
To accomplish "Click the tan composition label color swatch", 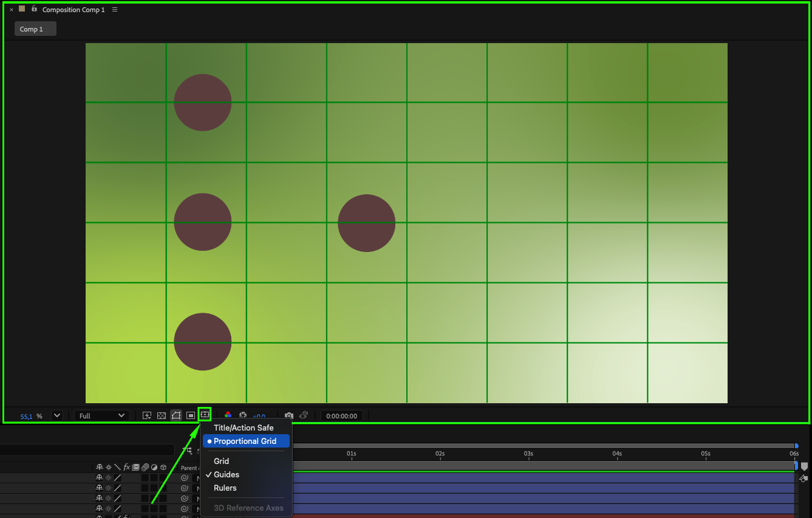I will [x=22, y=9].
